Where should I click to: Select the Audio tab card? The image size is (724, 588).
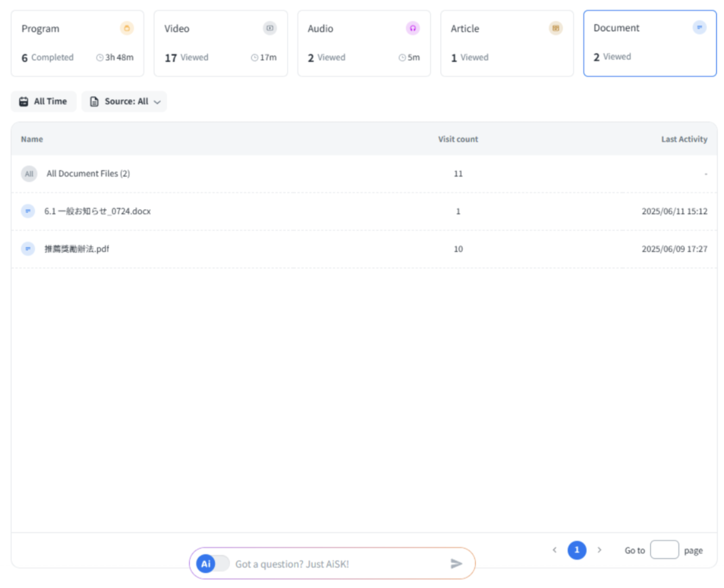pos(364,43)
